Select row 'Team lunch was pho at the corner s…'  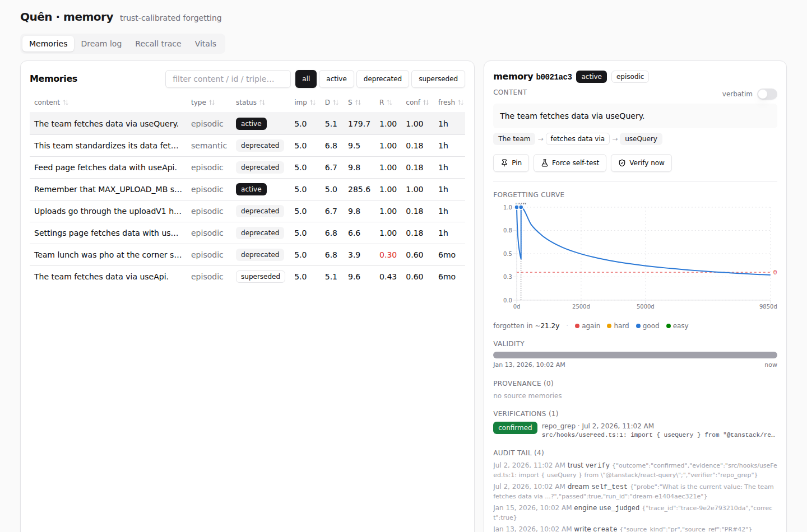(x=247, y=255)
